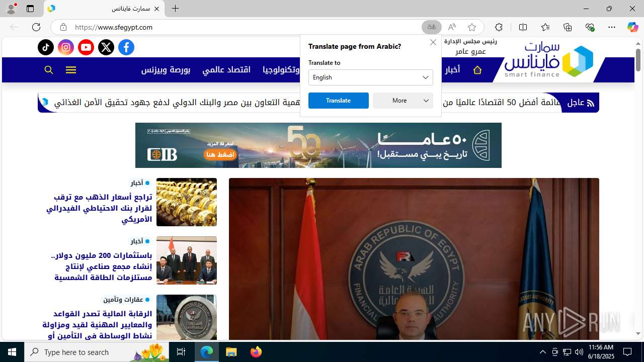This screenshot has height=362, width=644.
Task: Open وتكنولوجيا navigation menu item
Action: [x=281, y=70]
